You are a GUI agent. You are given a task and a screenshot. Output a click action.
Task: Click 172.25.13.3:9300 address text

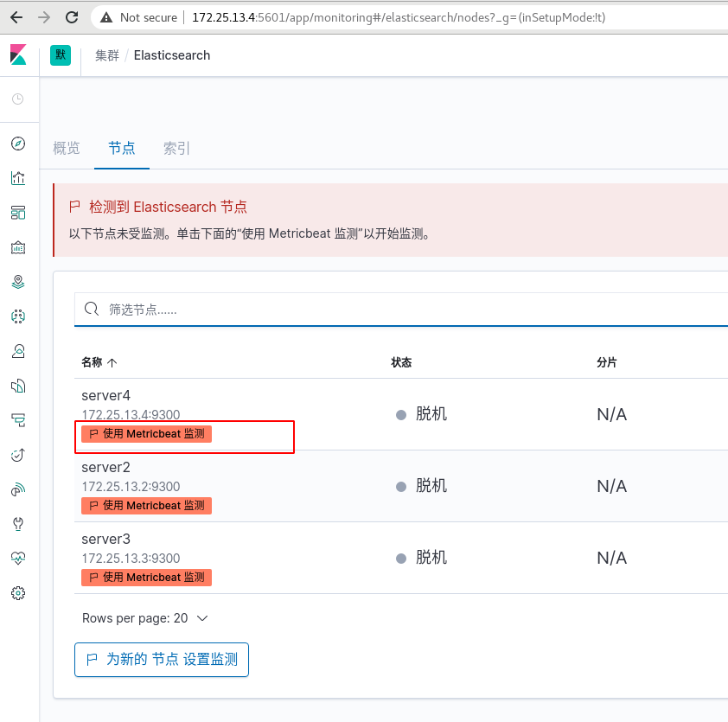[131, 558]
